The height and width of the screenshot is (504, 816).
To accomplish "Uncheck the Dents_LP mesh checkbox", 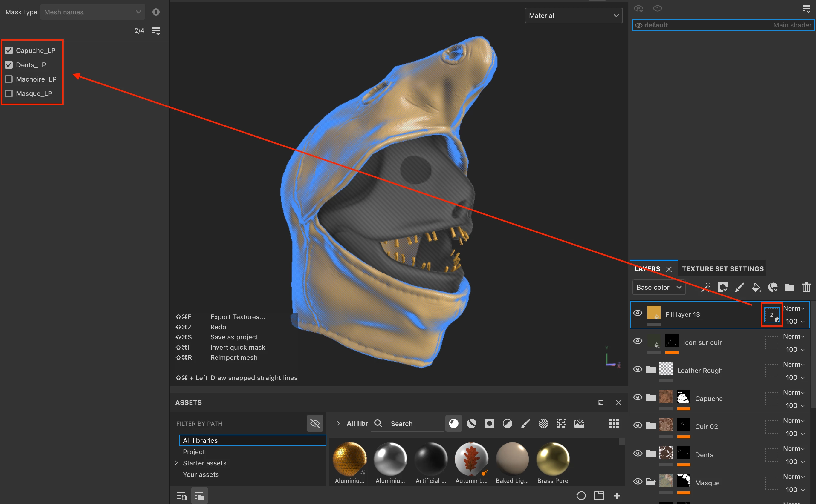I will 9,65.
